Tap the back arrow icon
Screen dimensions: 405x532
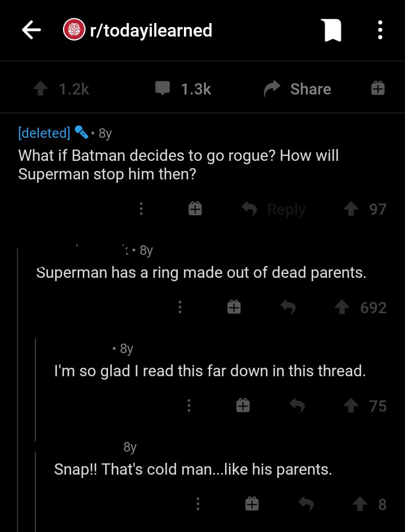pos(32,30)
